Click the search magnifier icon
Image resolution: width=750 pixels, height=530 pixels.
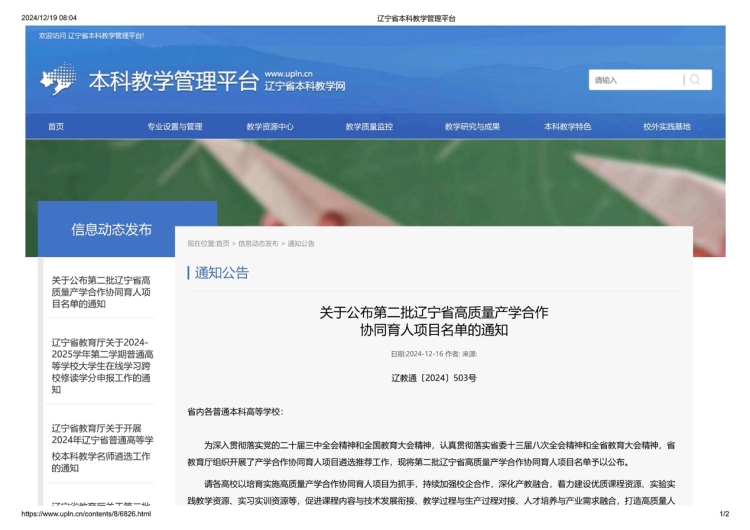695,80
